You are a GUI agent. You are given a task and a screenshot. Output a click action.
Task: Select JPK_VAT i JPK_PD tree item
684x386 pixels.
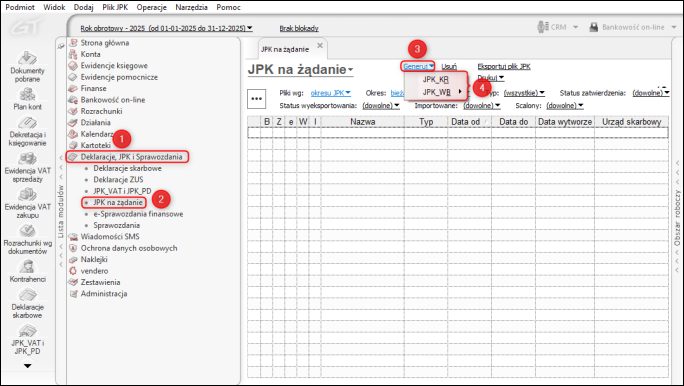pos(122,191)
